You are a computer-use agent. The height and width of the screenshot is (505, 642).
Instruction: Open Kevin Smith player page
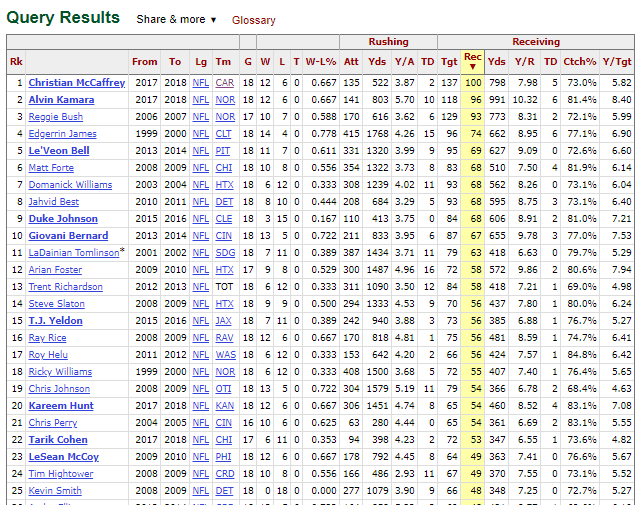coord(55,491)
